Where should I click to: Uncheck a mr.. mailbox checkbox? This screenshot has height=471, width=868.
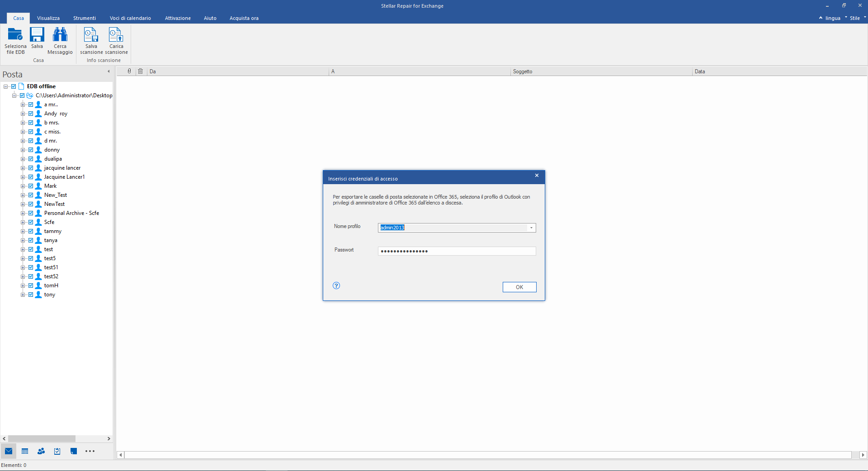[x=31, y=105]
